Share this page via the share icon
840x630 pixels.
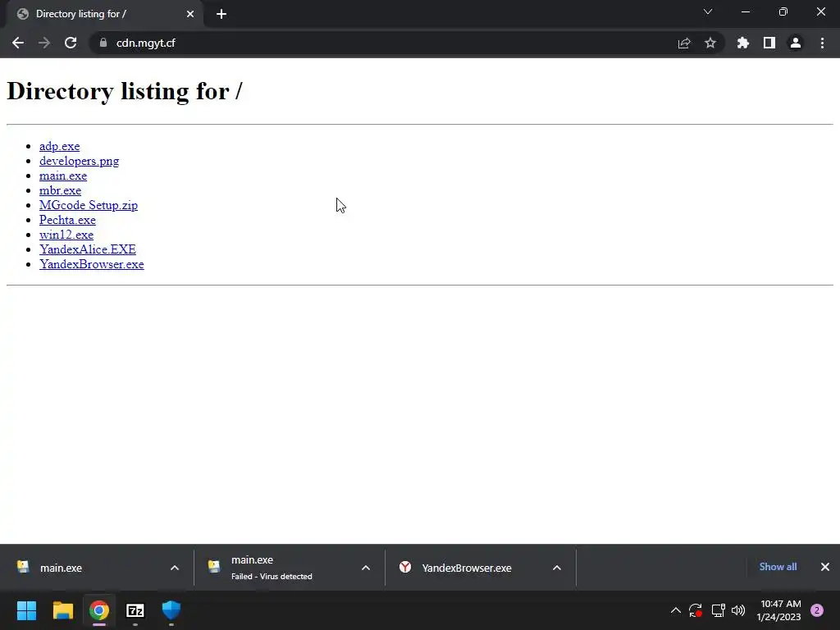point(684,43)
